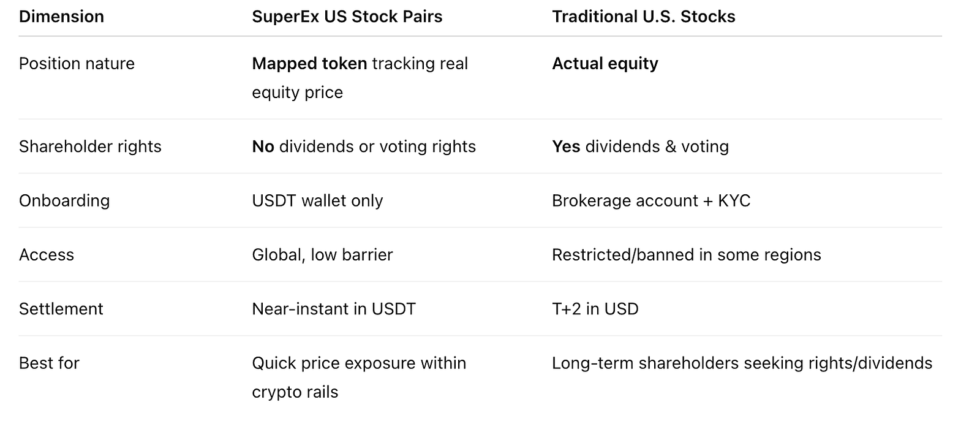Screen dimensions: 980x421
Task: Select the Settlement row label
Action: click(x=61, y=309)
